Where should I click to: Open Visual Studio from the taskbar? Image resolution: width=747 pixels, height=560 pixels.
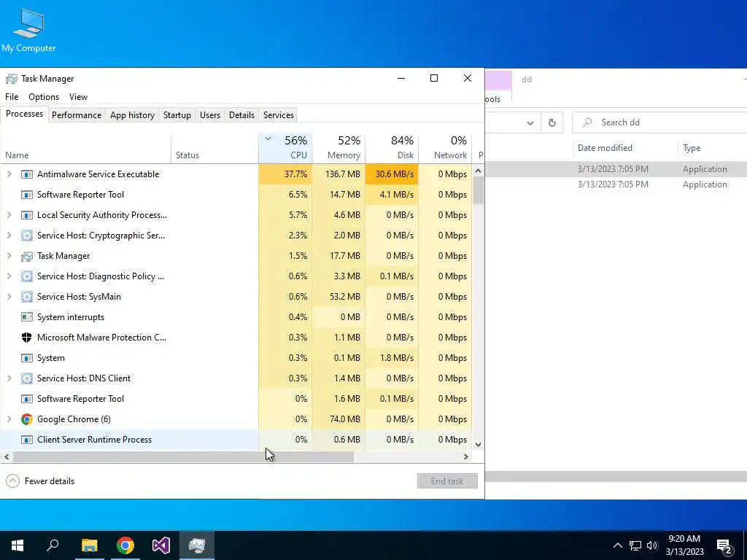coord(161,545)
